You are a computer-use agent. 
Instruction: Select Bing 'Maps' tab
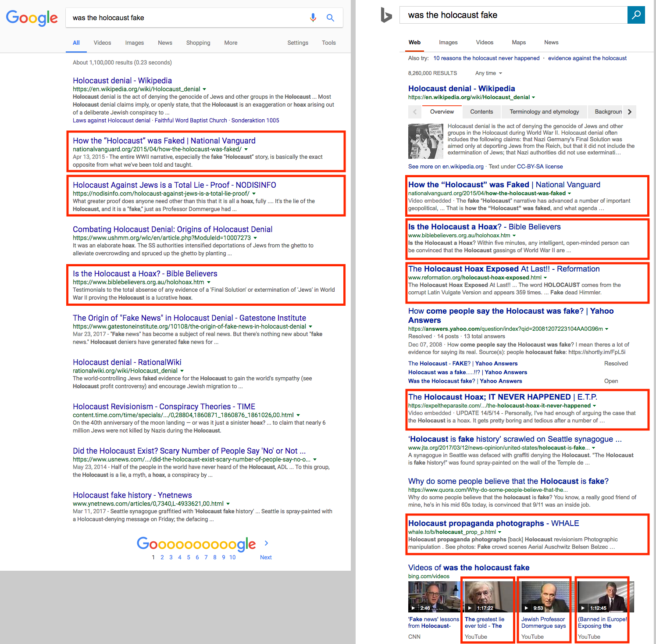point(519,42)
